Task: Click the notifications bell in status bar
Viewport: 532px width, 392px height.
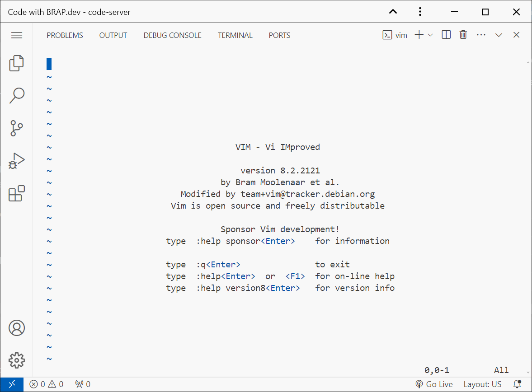Action: click(518, 384)
